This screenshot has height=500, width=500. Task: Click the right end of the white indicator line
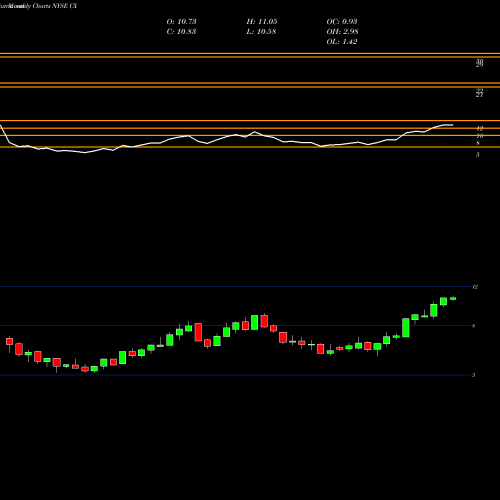[452, 125]
